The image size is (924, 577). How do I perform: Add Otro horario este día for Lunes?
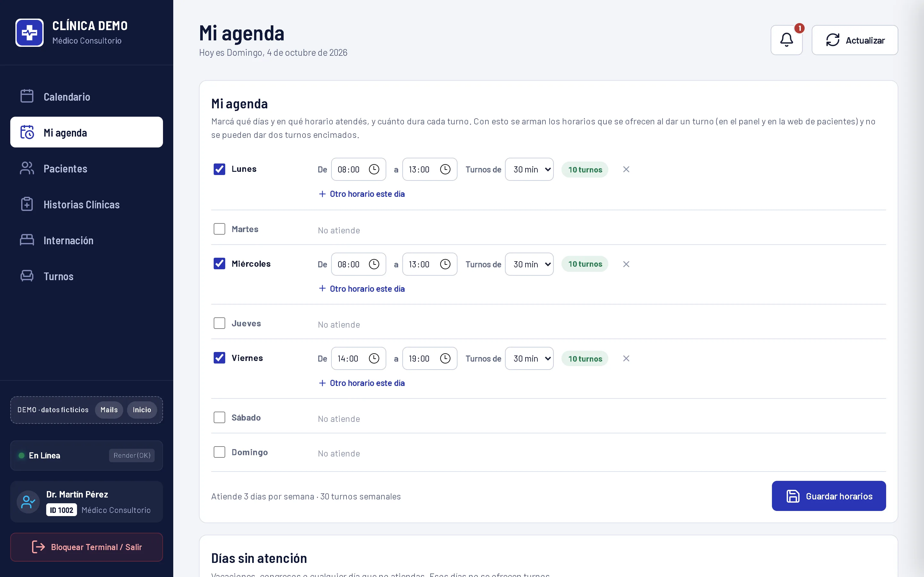pos(362,194)
